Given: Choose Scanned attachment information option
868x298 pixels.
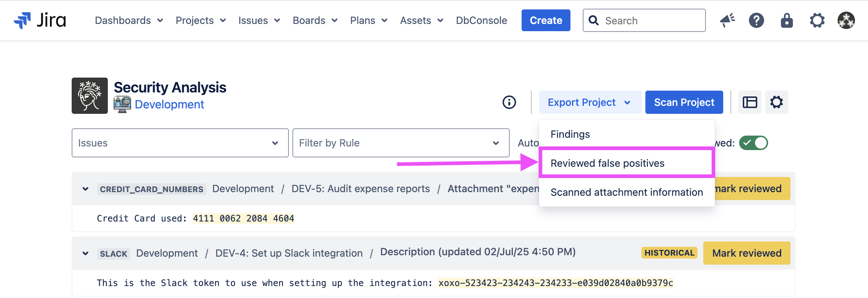Looking at the screenshot, I should pyautogui.click(x=627, y=192).
